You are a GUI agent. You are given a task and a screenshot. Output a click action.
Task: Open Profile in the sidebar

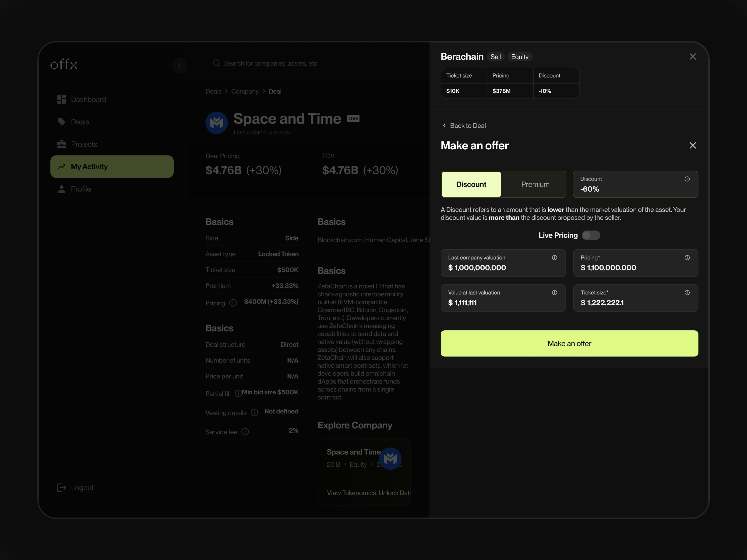tap(112, 189)
